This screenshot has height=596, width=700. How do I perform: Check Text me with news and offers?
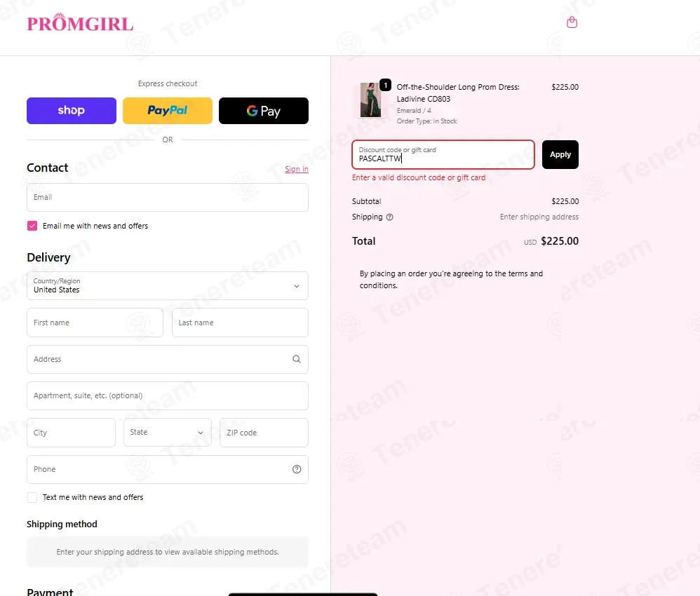tap(32, 497)
